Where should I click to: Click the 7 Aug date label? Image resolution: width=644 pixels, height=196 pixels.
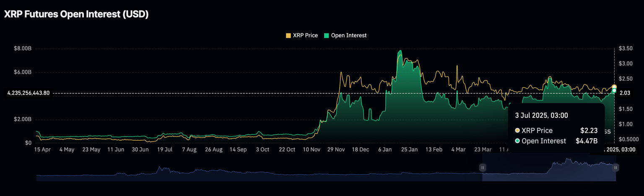[189, 150]
